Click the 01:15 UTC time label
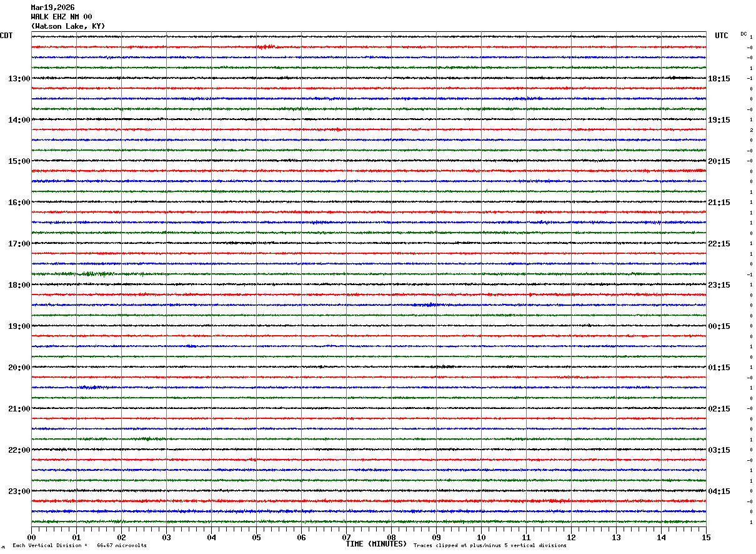The image size is (756, 554). 719,368
